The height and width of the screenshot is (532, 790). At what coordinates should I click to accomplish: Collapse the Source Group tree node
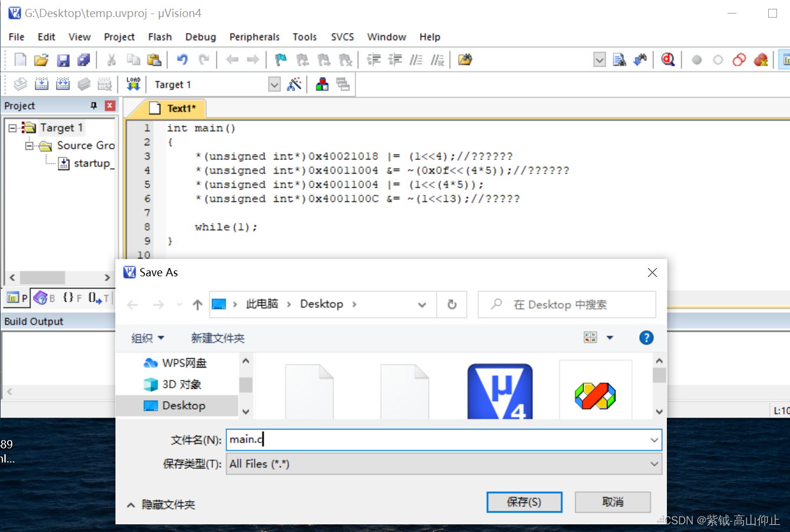point(30,146)
